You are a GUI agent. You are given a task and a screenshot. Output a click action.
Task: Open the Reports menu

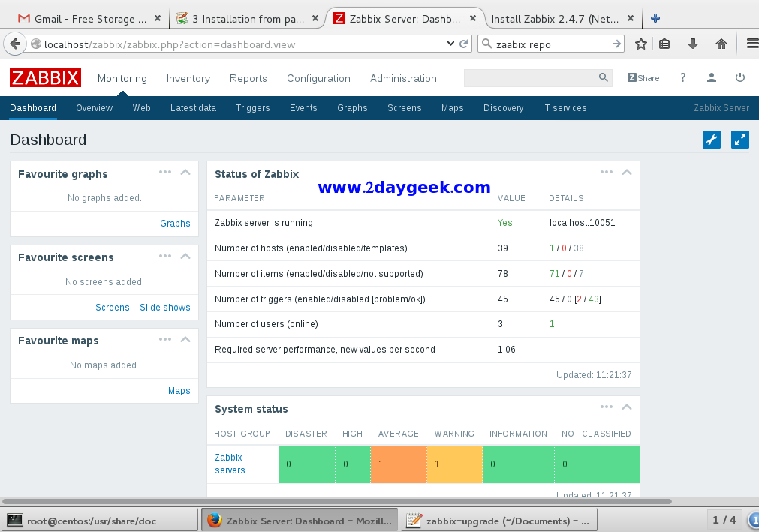coord(248,78)
